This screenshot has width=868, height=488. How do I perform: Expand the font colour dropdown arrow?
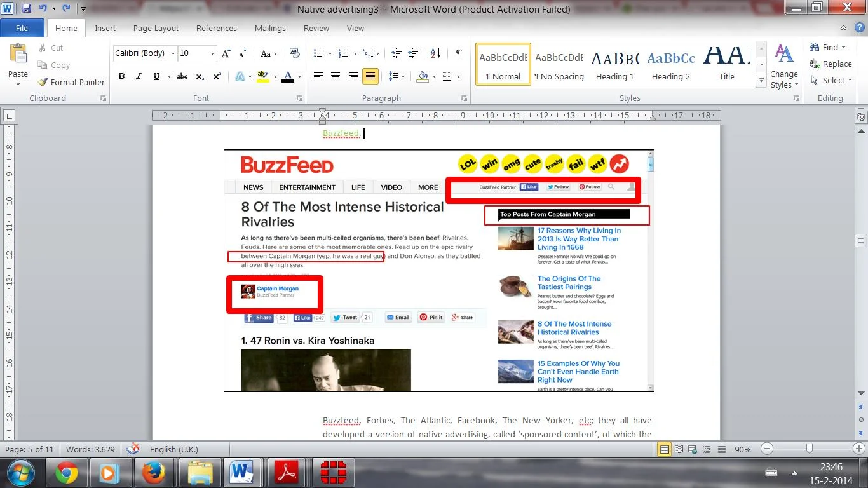click(x=299, y=76)
